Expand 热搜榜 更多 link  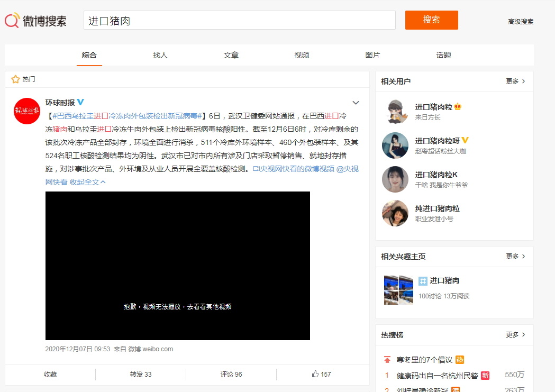pos(515,335)
